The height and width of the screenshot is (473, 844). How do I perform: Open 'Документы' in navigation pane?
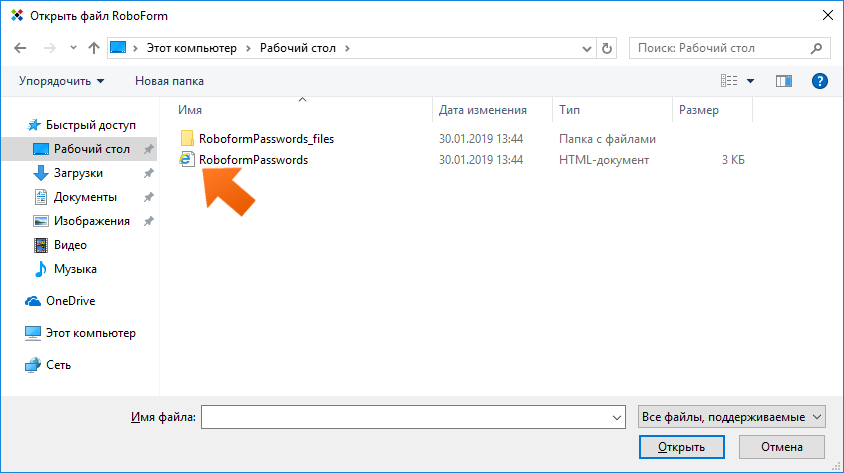[x=85, y=197]
